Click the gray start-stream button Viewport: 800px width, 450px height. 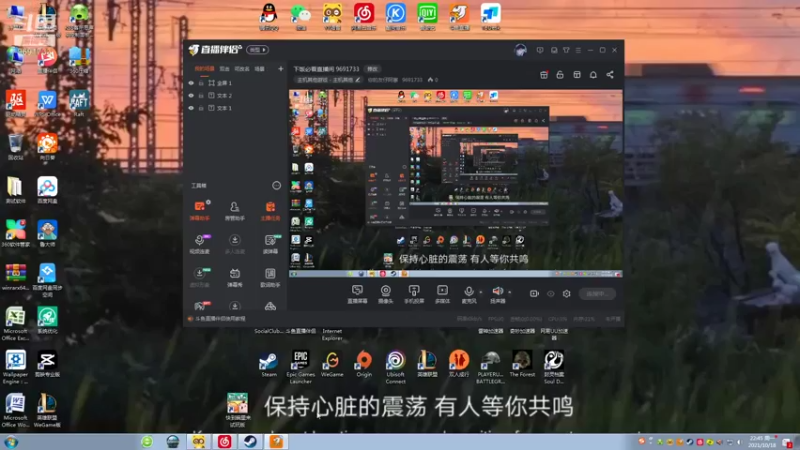pyautogui.click(x=597, y=294)
